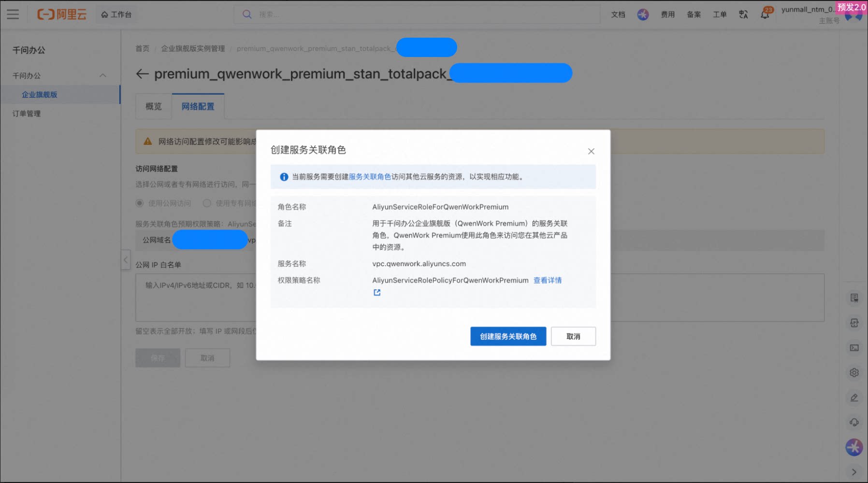This screenshot has width=868, height=483.
Task: Open 工单 in top bar
Action: tap(720, 14)
